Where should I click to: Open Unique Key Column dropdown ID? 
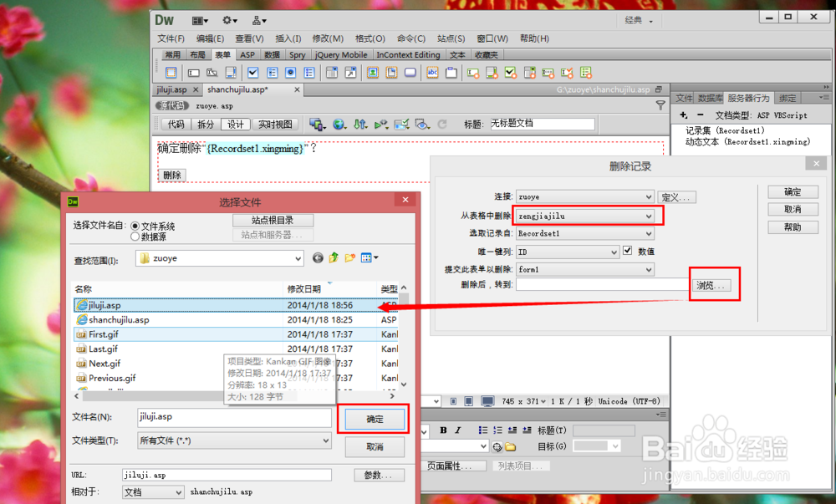coord(568,252)
